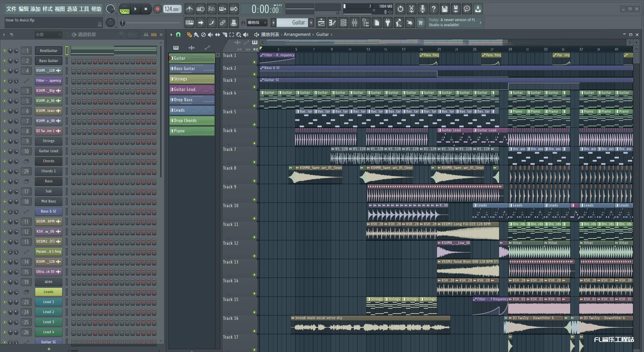The height and width of the screenshot is (352, 644).
Task: Toggle mute LED on Bass Guitar channel
Action: click(4, 61)
